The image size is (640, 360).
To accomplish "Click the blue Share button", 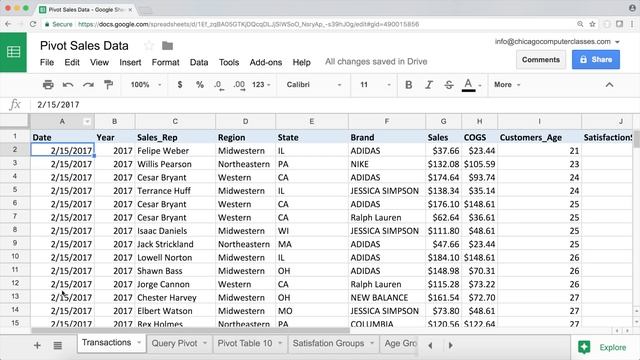I will click(x=596, y=60).
